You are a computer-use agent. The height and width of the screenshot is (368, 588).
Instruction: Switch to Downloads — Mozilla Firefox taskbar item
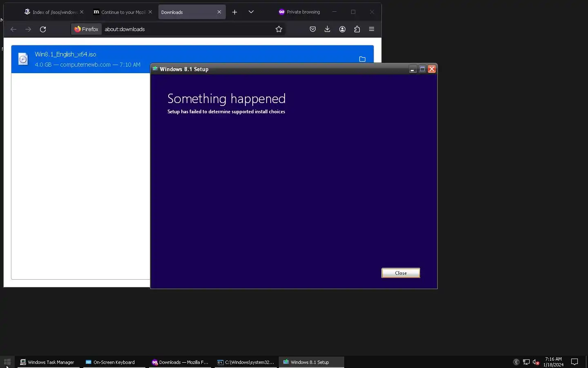(180, 362)
